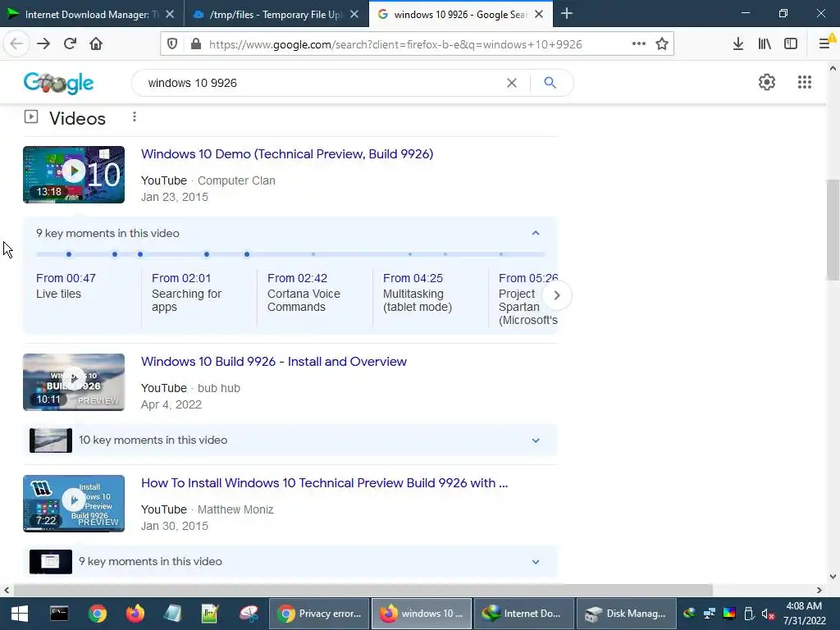Close the /tmp/files tab
Image resolution: width=840 pixels, height=630 pixels.
[354, 15]
